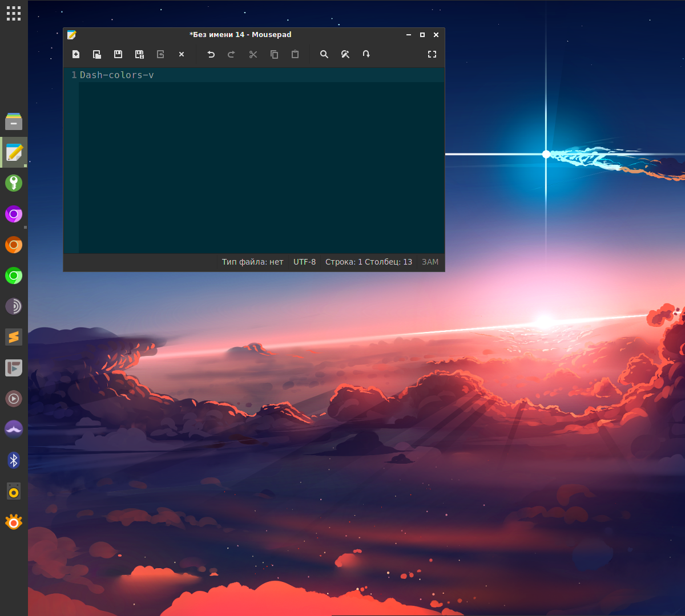Paste from clipboard using toolbar icon
Viewport: 685px width, 616px height.
[295, 54]
